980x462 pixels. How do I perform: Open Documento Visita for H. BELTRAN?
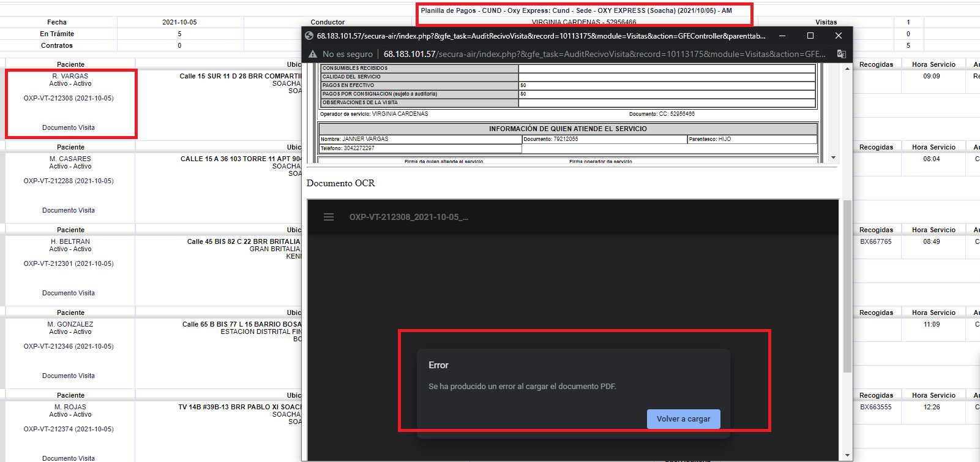(69, 293)
